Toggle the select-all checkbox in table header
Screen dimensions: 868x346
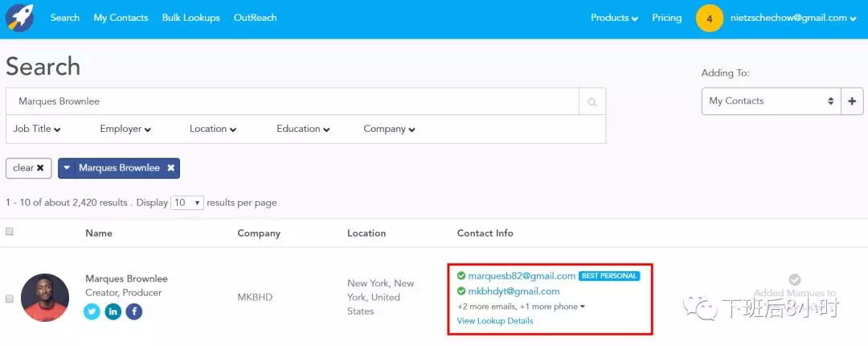pyautogui.click(x=10, y=232)
